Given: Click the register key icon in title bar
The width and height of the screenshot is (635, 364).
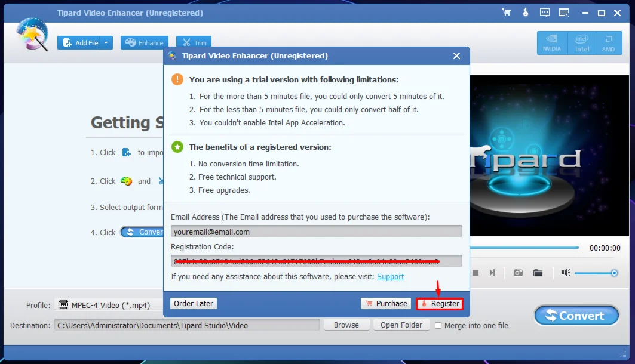Looking at the screenshot, I should [x=526, y=12].
